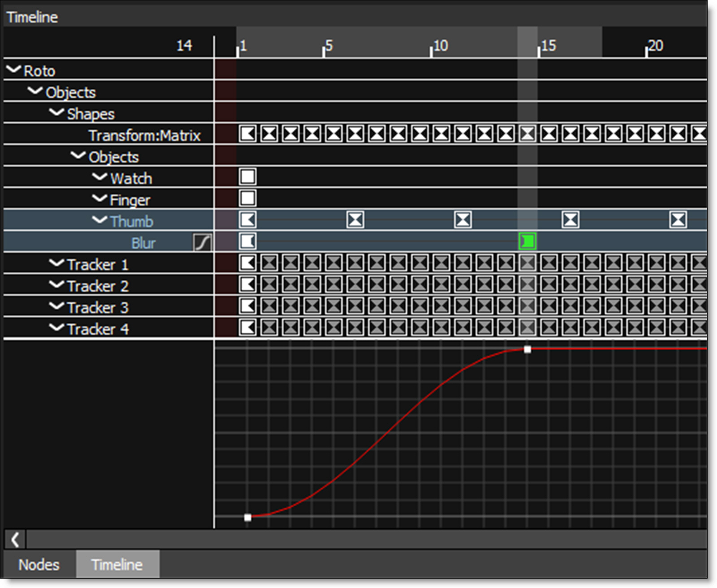Click the first Transform:Matrix keyframe
Viewport: 717px width, 588px height.
[x=248, y=134]
